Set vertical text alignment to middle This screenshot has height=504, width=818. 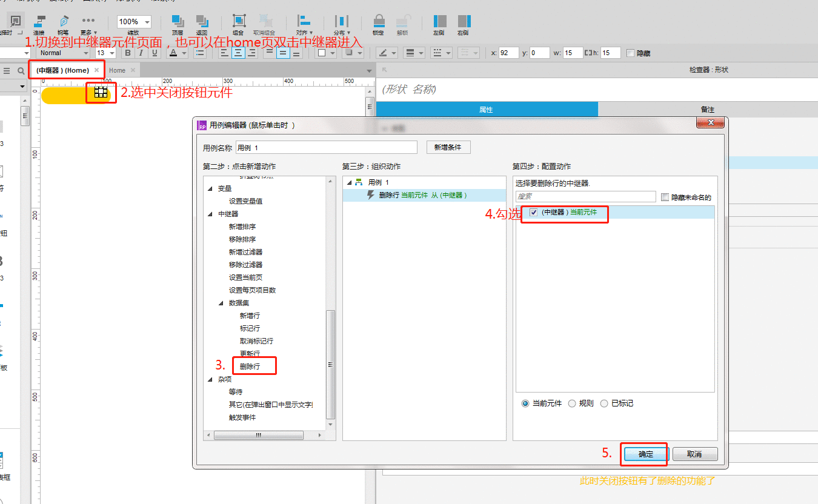tap(283, 53)
